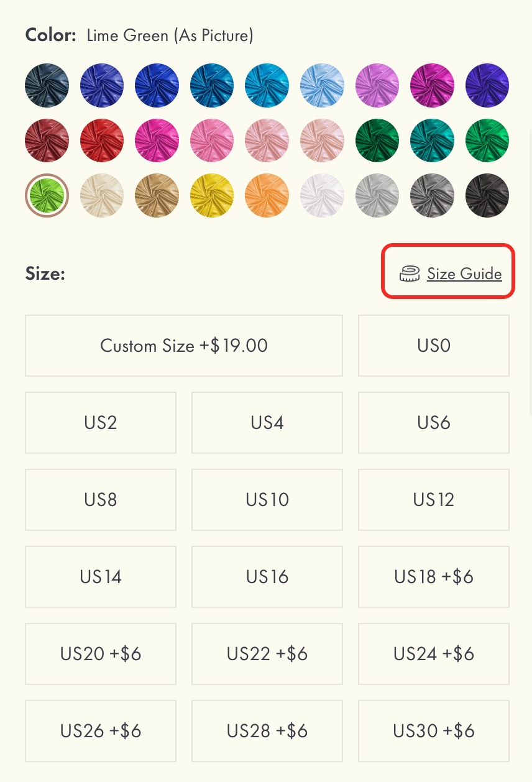
Task: Select size US16
Action: pyautogui.click(x=267, y=577)
